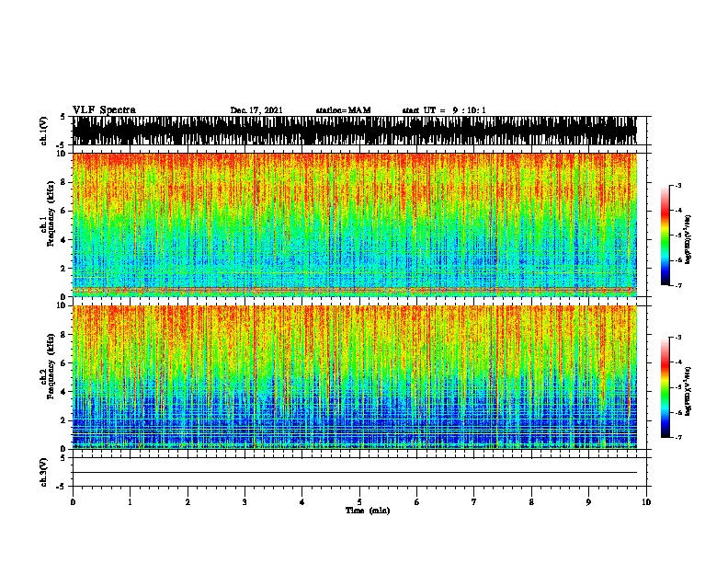Click the "6" kHz tick on ch.1 frequency axis
728x563 pixels.
pyautogui.click(x=64, y=211)
